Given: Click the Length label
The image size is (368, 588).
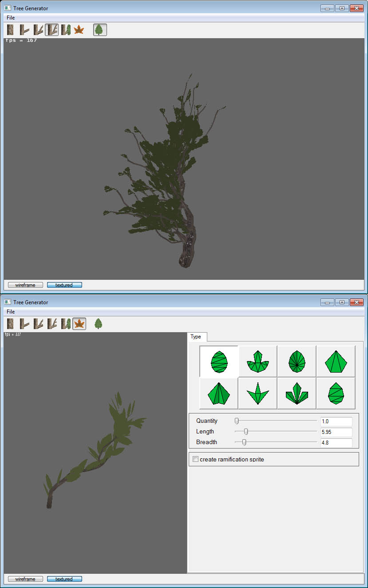Looking at the screenshot, I should pos(205,432).
